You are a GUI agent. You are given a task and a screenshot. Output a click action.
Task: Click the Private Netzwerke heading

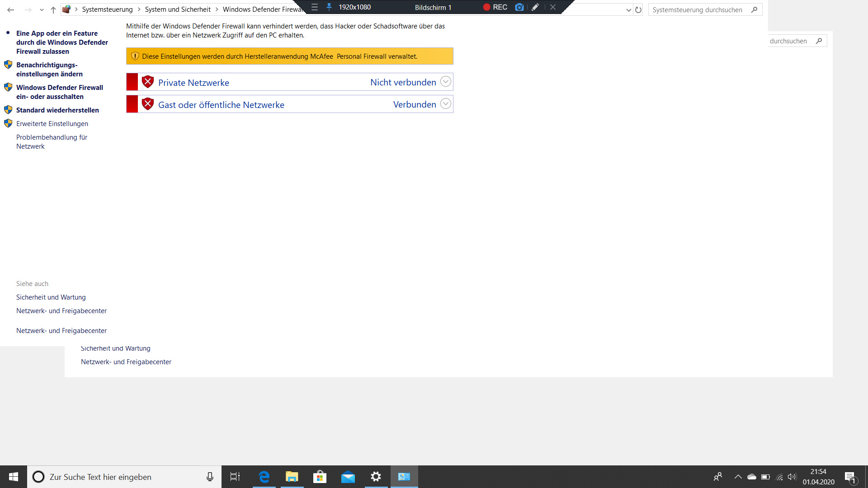[193, 83]
